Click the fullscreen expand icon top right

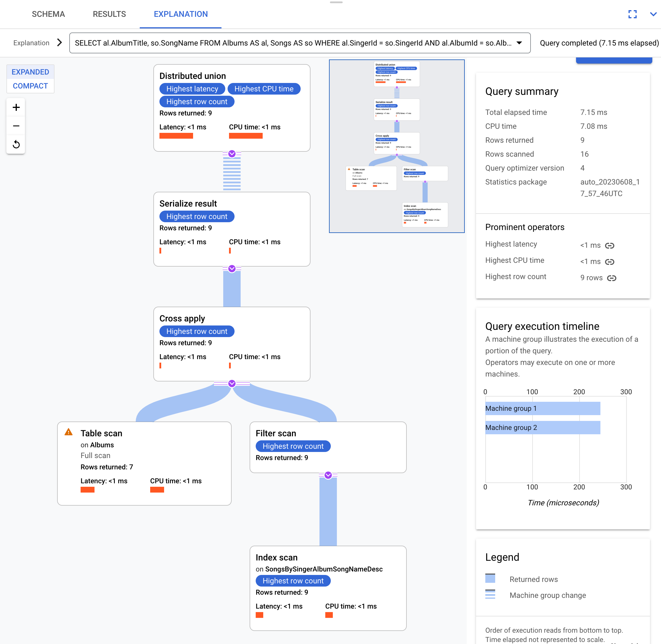click(x=633, y=14)
